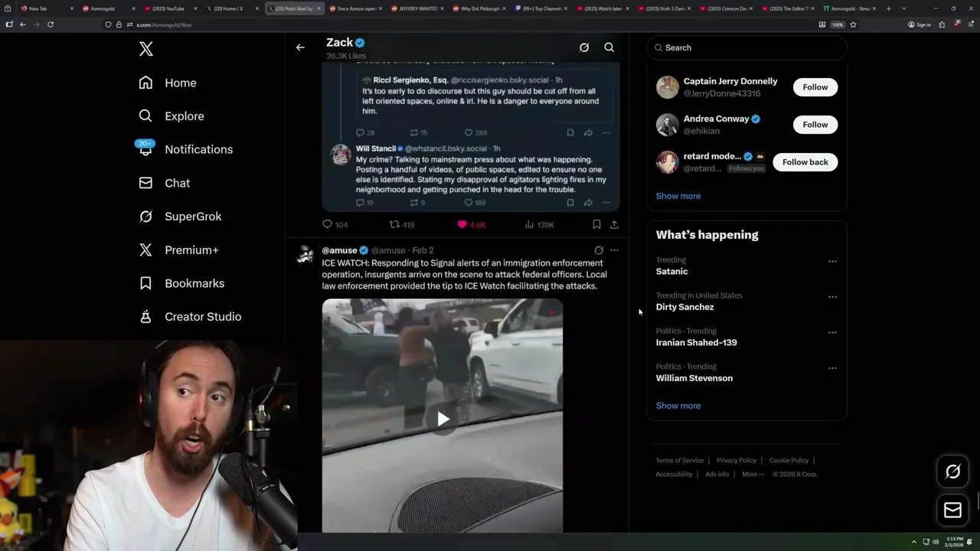
Task: Open Creator Studio in the sidebar
Action: 190,317
